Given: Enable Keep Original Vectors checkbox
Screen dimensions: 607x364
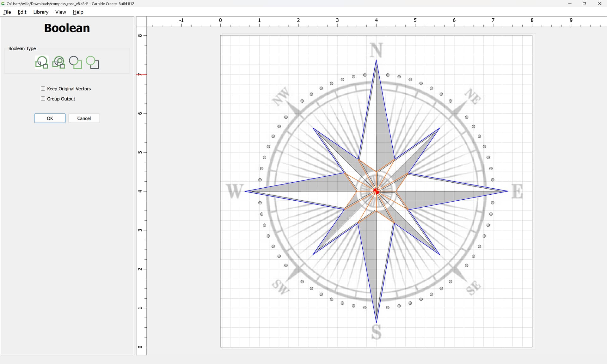Looking at the screenshot, I should (x=43, y=88).
